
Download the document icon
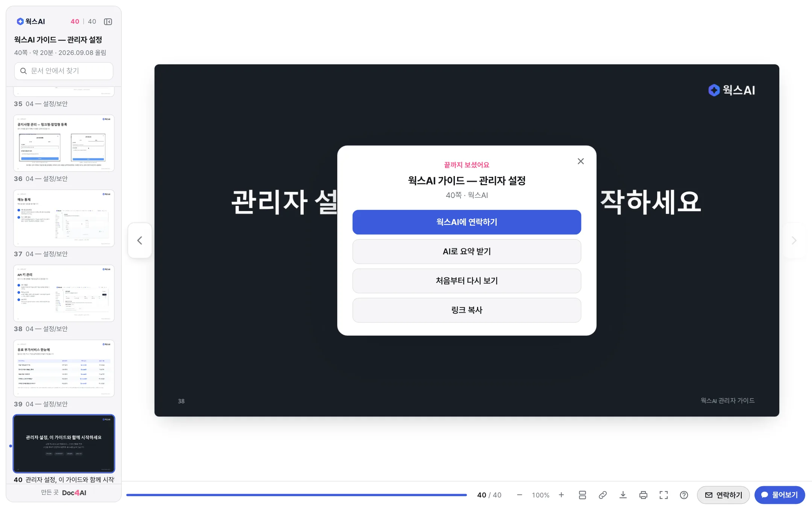coord(623,495)
